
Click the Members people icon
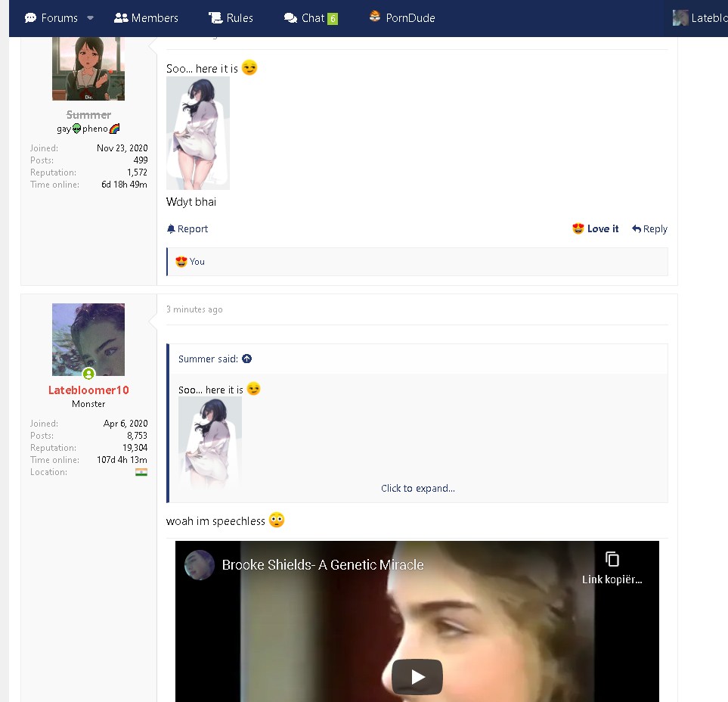(x=121, y=17)
